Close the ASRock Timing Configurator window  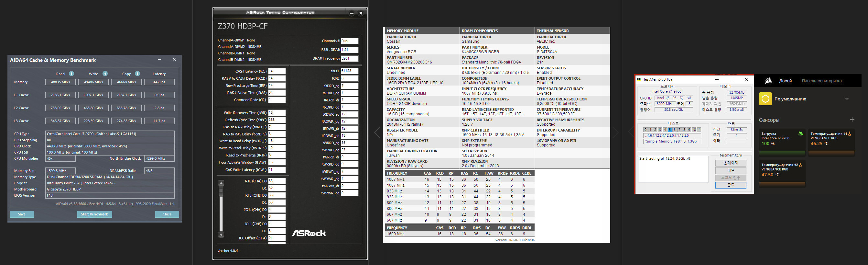coord(361,13)
